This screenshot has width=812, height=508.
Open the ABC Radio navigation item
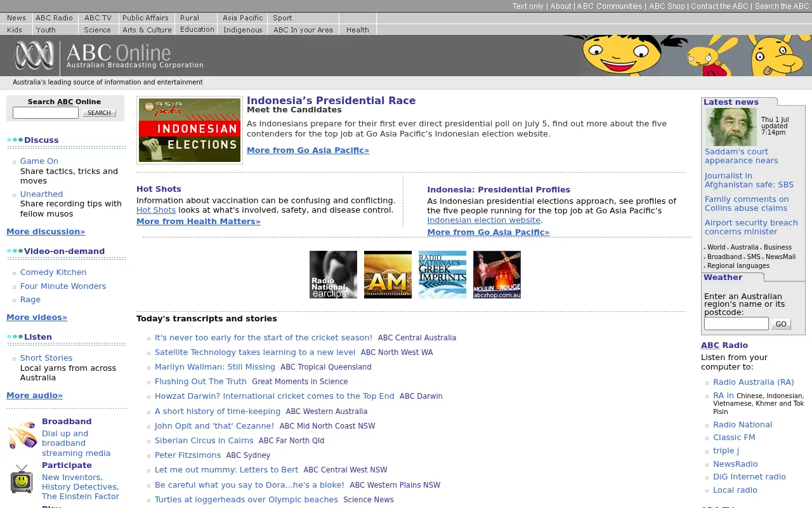tap(55, 18)
